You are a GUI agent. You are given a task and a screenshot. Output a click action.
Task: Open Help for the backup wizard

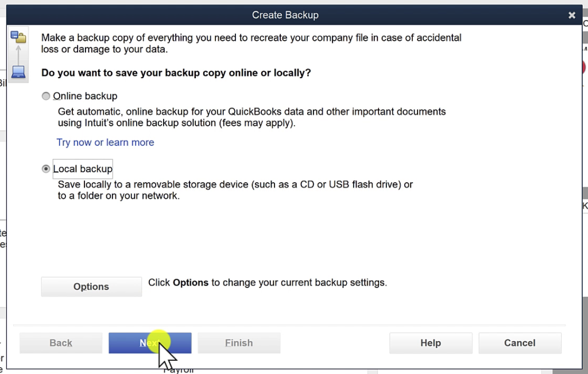[x=431, y=343]
